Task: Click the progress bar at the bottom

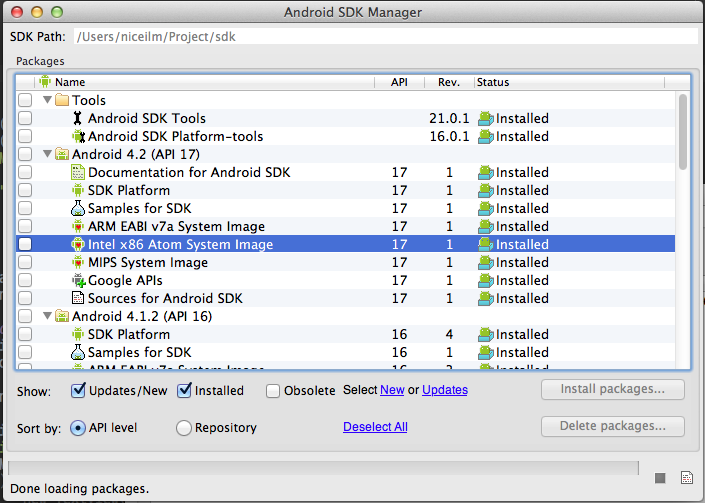Action: 323,467
